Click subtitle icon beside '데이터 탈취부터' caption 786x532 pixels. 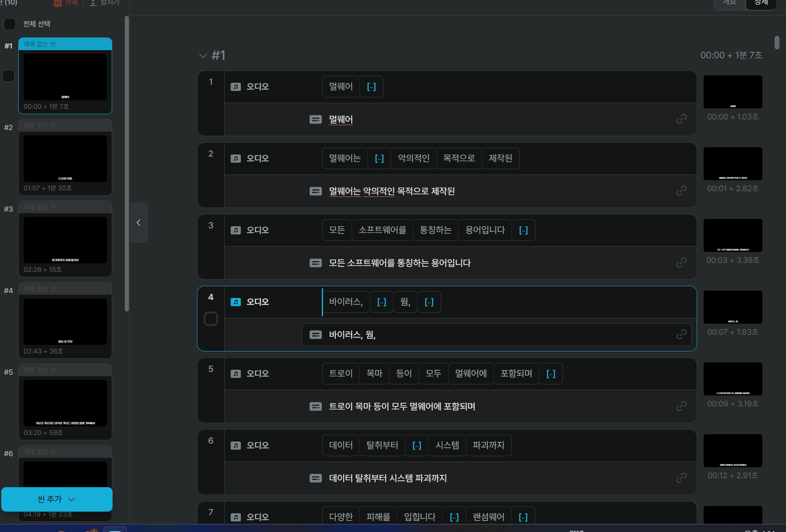316,478
